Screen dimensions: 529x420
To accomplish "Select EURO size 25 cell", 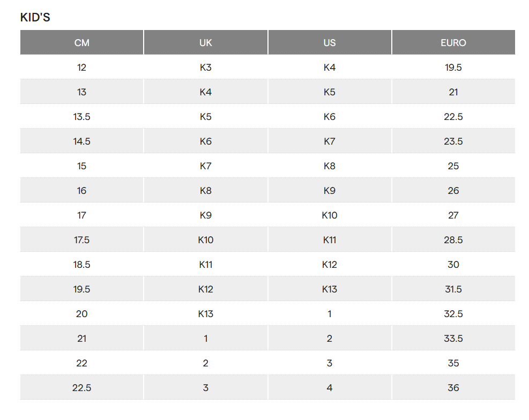I will [x=453, y=166].
